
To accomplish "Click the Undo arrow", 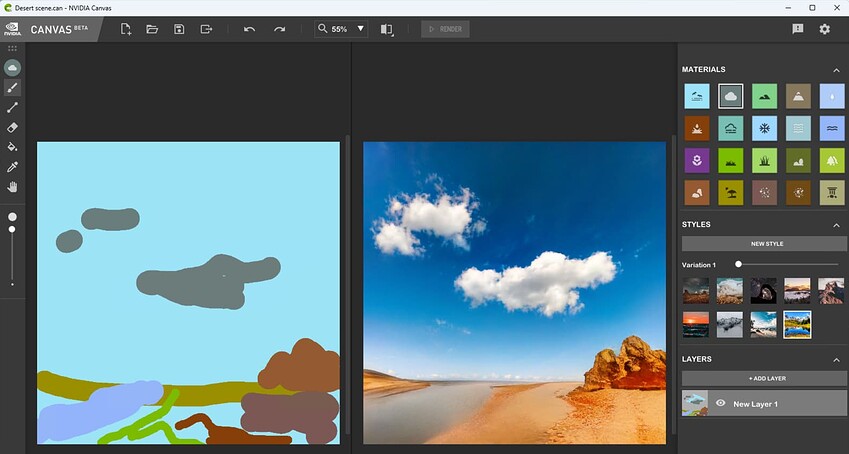I will point(250,29).
